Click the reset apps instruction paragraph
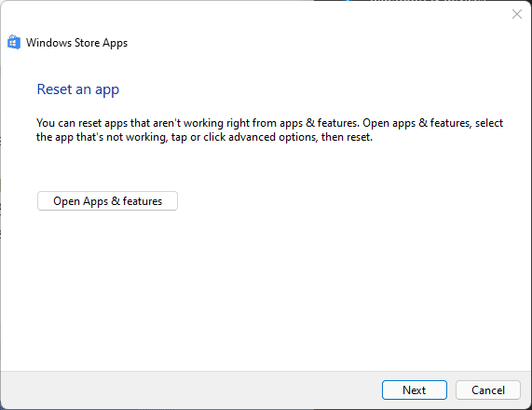 (x=269, y=130)
